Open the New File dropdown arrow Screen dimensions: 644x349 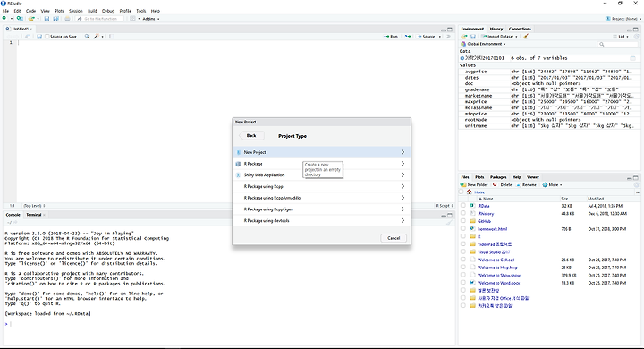coord(11,19)
